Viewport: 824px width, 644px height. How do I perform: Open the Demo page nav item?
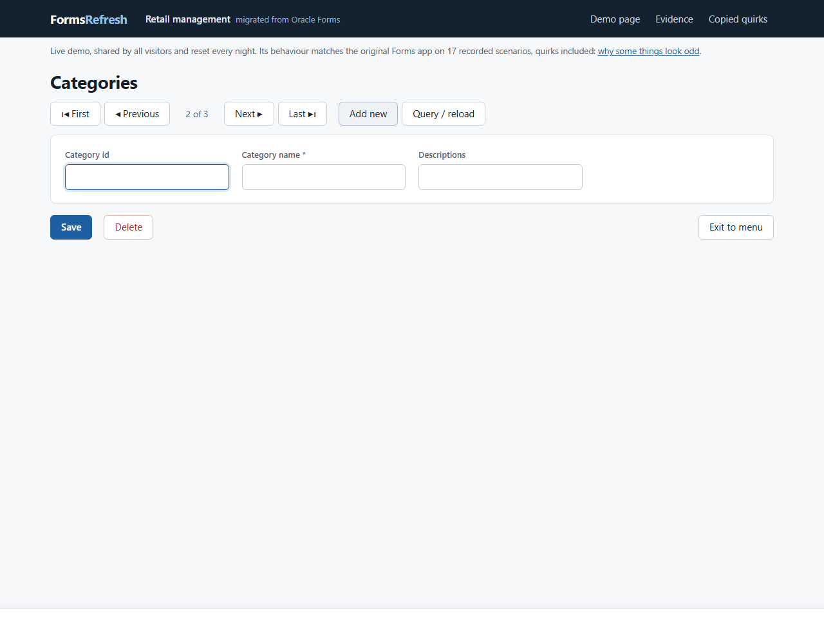click(615, 19)
